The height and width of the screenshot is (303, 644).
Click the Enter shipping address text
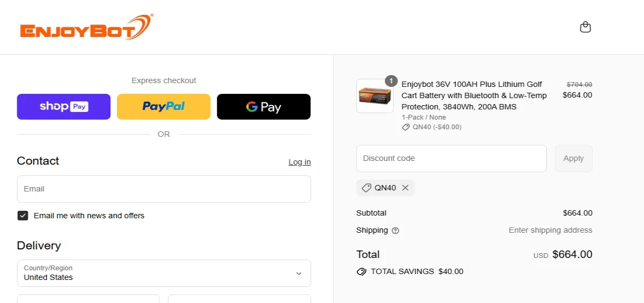(551, 230)
